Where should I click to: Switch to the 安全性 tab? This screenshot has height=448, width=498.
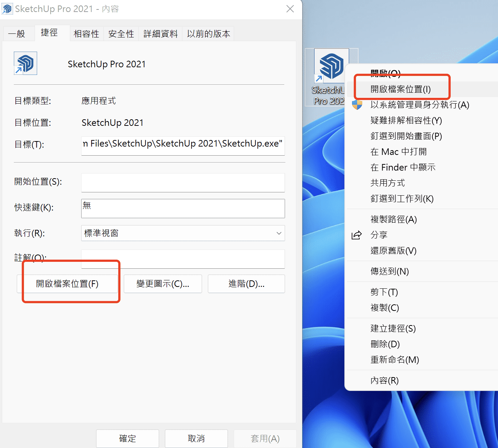pyautogui.click(x=121, y=34)
